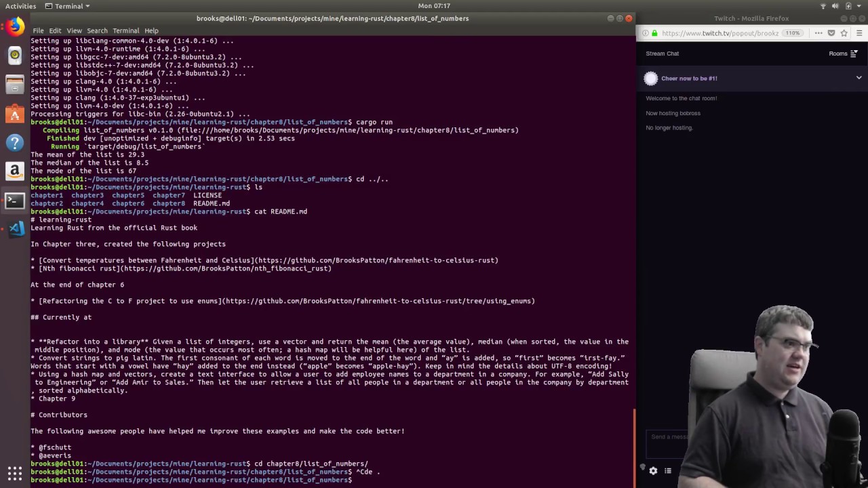The height and width of the screenshot is (488, 868).
Task: Open Firefox from the Ubuntu dock
Action: click(x=15, y=27)
